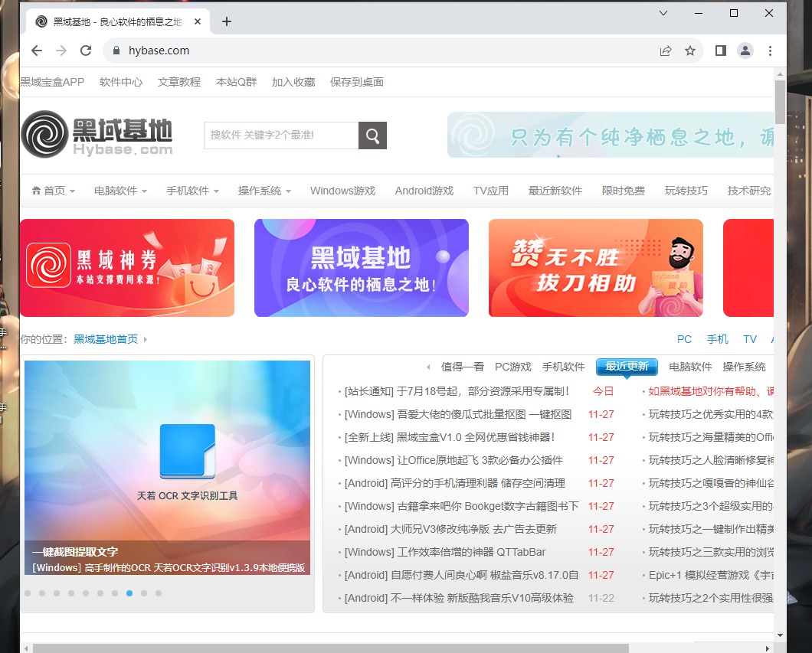The width and height of the screenshot is (812, 653).
Task: Select the last carousel dot
Action: (159, 593)
